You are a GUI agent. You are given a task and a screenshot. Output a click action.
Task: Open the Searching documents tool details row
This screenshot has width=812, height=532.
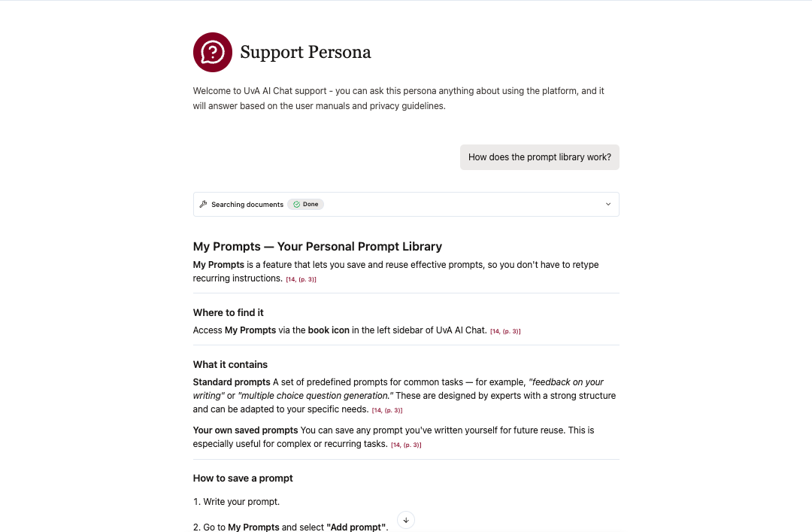tap(406, 204)
